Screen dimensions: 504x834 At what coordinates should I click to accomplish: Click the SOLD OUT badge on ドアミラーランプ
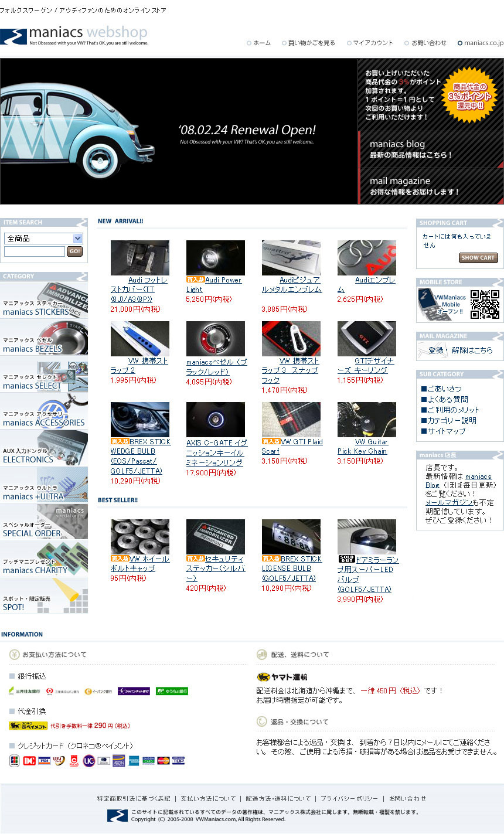point(346,559)
